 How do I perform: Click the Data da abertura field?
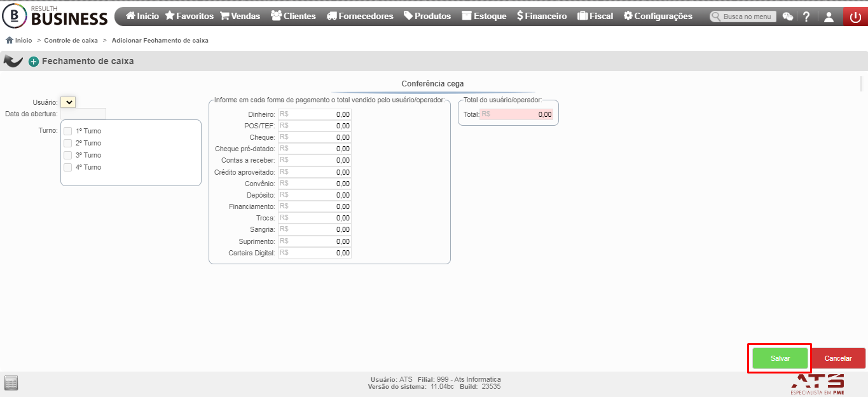pyautogui.click(x=83, y=114)
